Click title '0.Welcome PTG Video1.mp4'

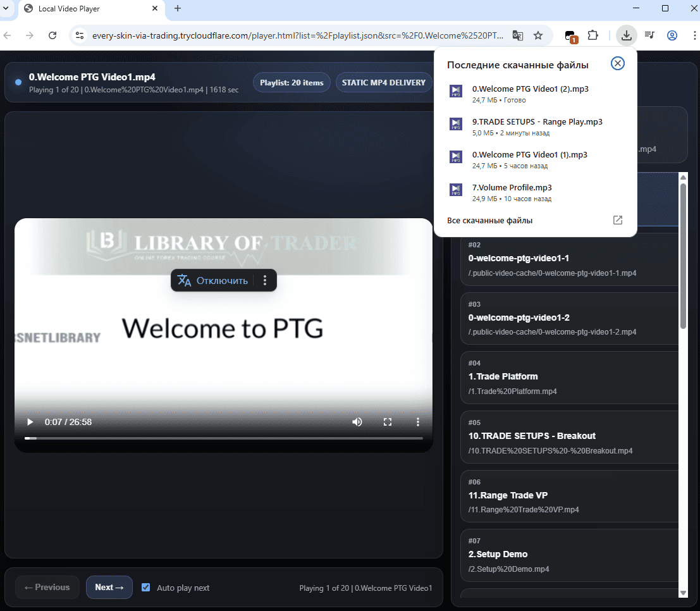click(x=92, y=77)
